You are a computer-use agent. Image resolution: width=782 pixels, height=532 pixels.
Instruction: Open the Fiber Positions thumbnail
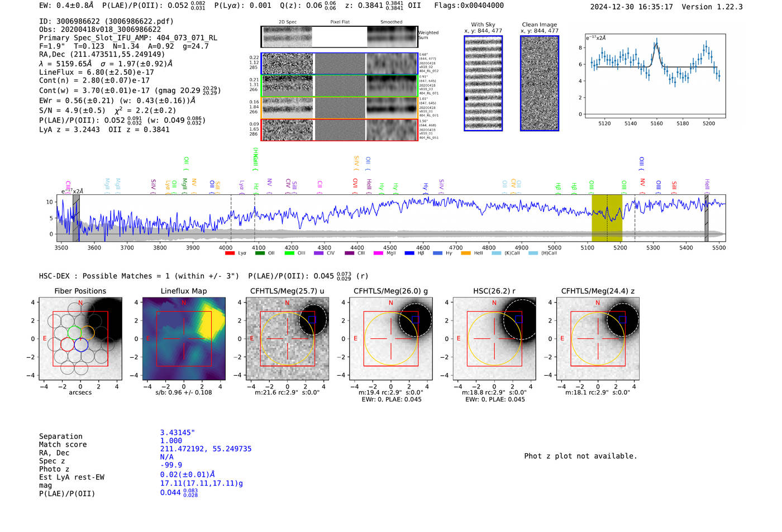point(80,339)
